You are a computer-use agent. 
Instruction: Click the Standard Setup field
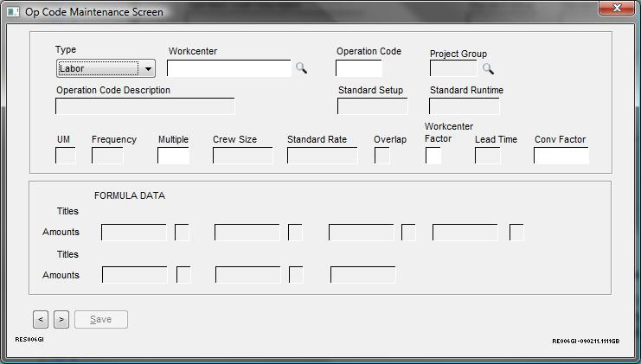click(x=373, y=106)
